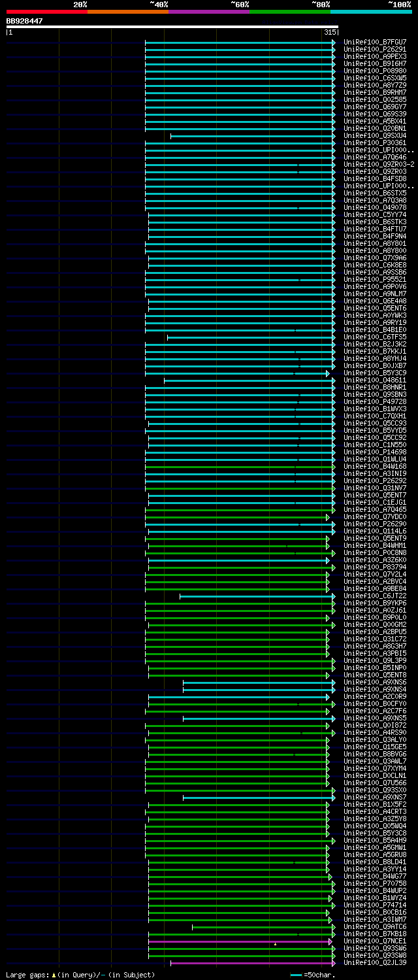The height and width of the screenshot is (980, 418).
Task: Select the UniRef100_P30361 label
Action: (375, 143)
